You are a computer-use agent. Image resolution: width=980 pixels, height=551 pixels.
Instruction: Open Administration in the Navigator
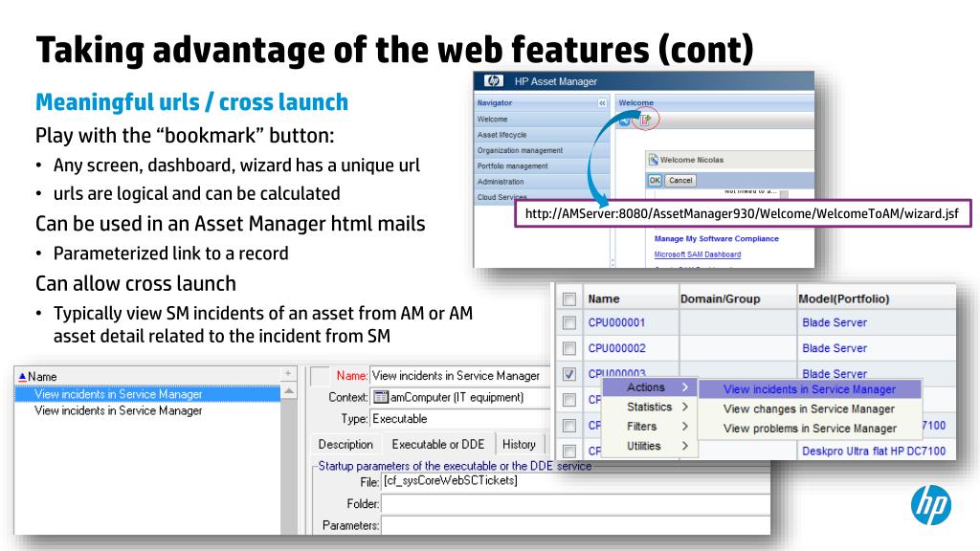(x=501, y=181)
